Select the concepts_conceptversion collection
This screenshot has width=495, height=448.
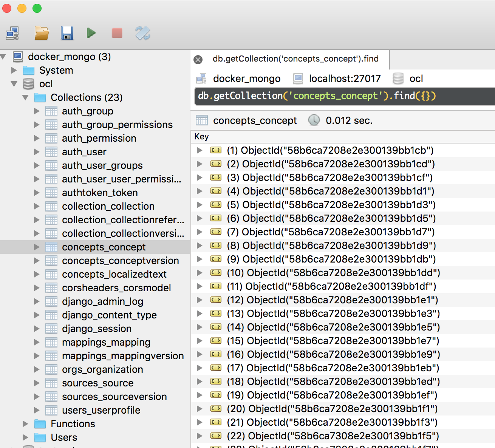click(x=120, y=261)
